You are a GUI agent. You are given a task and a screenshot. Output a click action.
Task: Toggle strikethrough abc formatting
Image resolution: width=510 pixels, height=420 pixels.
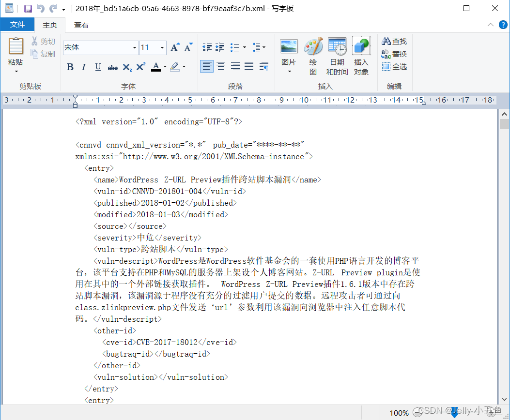[112, 67]
